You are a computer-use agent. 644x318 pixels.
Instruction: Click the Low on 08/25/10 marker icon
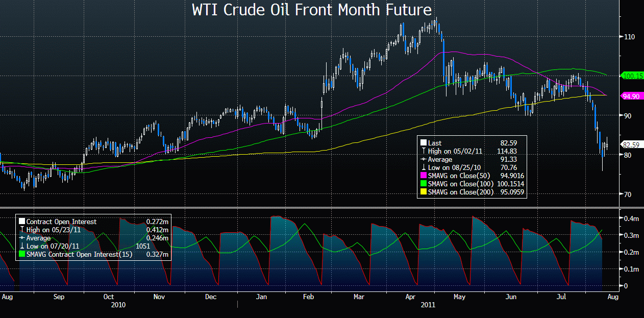(x=423, y=168)
